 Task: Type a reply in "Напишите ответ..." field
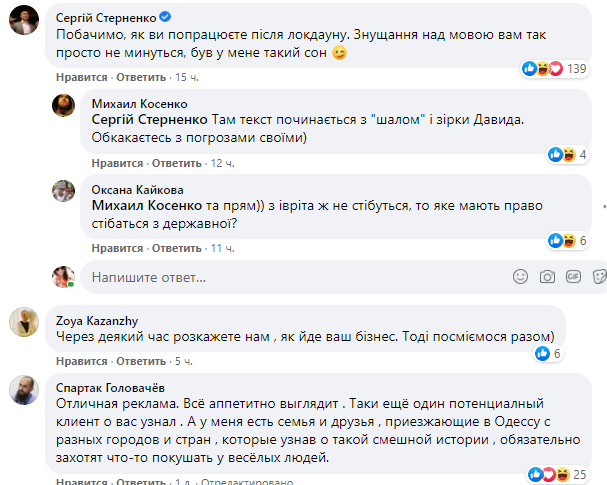point(290,276)
